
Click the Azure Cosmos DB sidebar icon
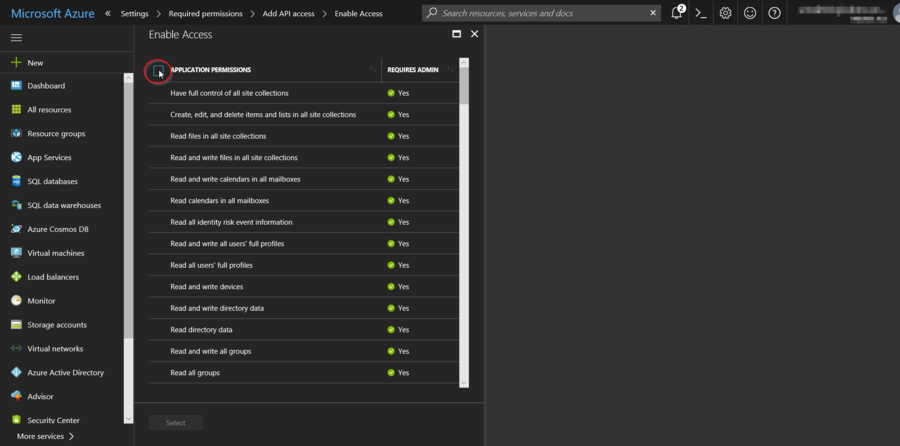(x=17, y=229)
